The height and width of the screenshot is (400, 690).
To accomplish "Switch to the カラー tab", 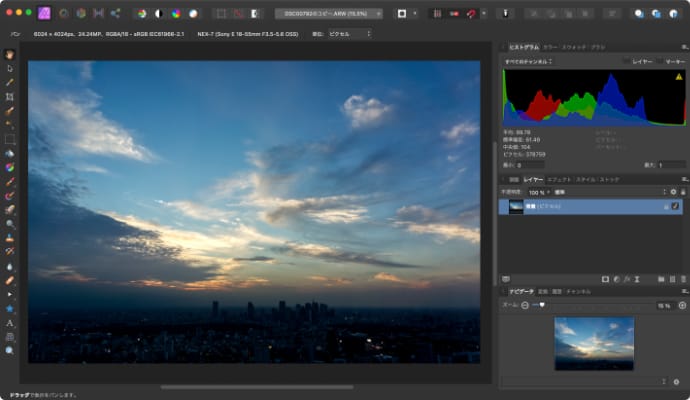I will (549, 47).
